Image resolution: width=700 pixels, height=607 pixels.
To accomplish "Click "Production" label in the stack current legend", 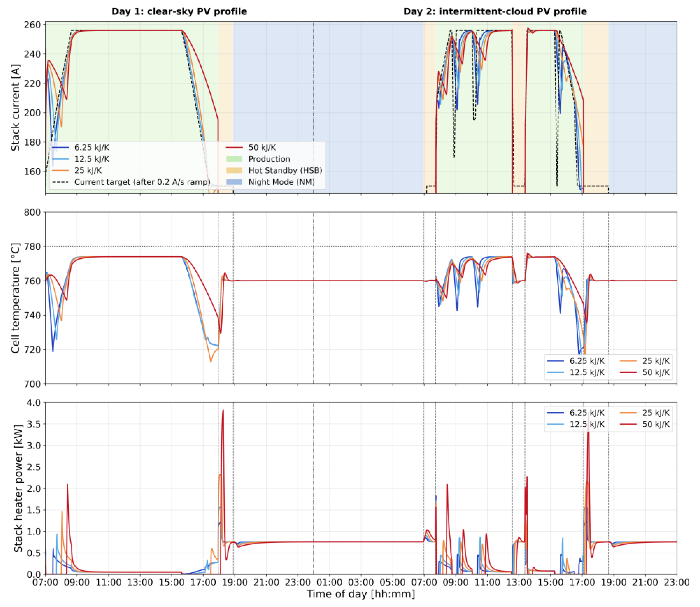I will (x=269, y=159).
